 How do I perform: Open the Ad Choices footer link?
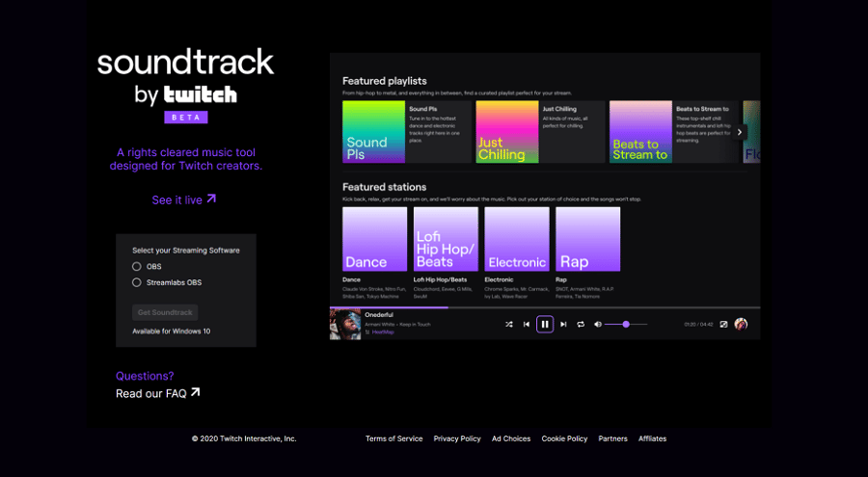coord(511,438)
